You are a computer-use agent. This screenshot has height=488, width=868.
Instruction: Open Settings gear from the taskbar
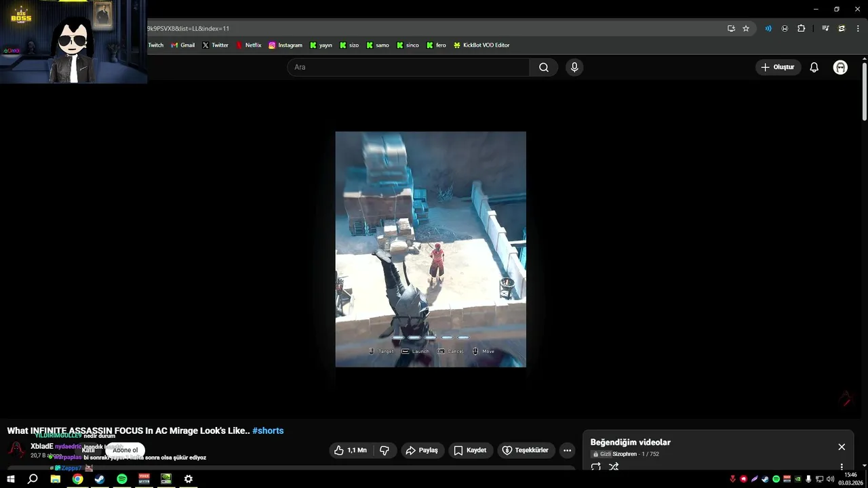(189, 479)
